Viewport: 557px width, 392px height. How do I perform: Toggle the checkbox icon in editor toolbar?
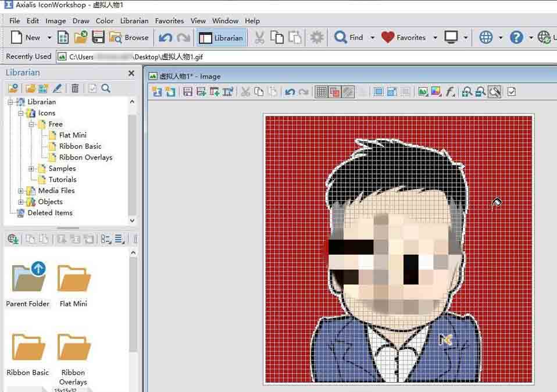click(x=512, y=92)
